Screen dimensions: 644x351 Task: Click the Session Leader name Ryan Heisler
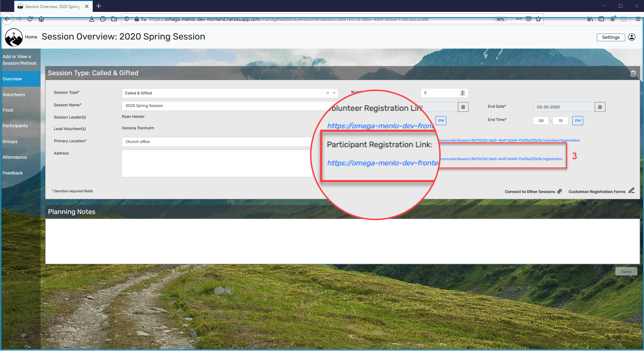(x=133, y=117)
